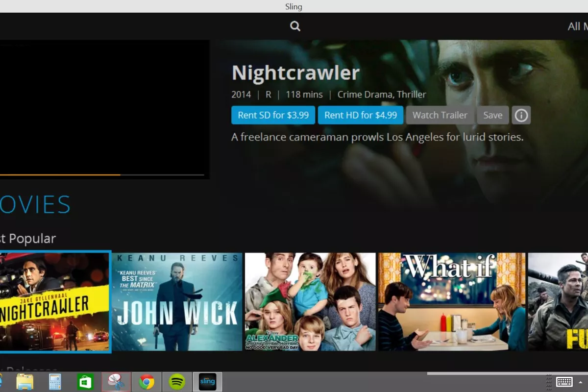Expand the Most Popular movies section
Image resolution: width=588 pixels, height=392 pixels.
(x=28, y=239)
